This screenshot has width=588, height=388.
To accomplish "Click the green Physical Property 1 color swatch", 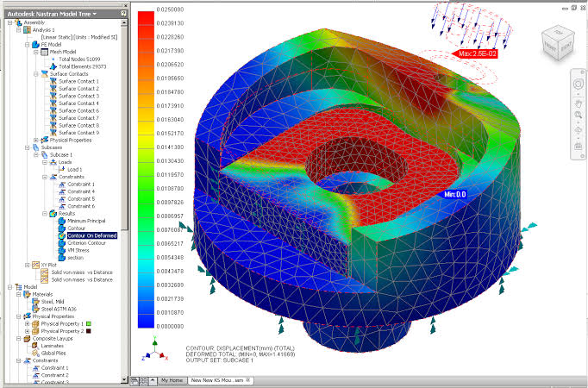I will point(89,323).
